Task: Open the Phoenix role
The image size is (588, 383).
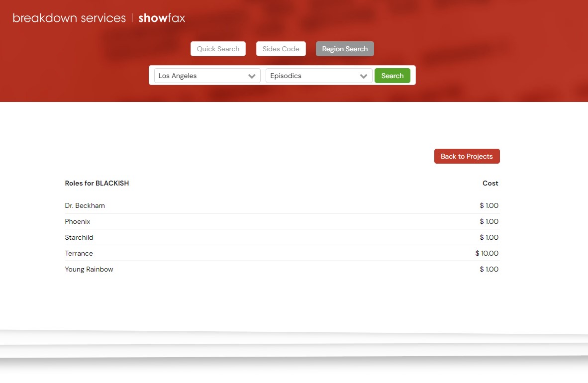Action: (x=78, y=221)
